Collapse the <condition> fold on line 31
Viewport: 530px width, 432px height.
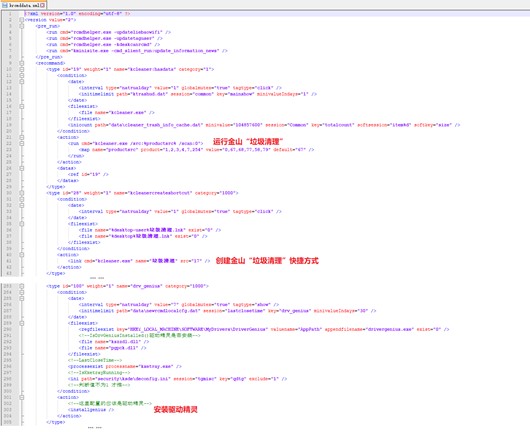pos(22,199)
